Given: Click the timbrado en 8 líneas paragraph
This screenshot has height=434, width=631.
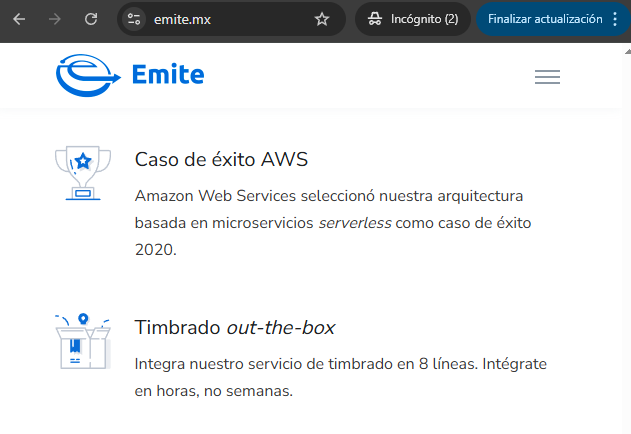Looking at the screenshot, I should [341, 376].
